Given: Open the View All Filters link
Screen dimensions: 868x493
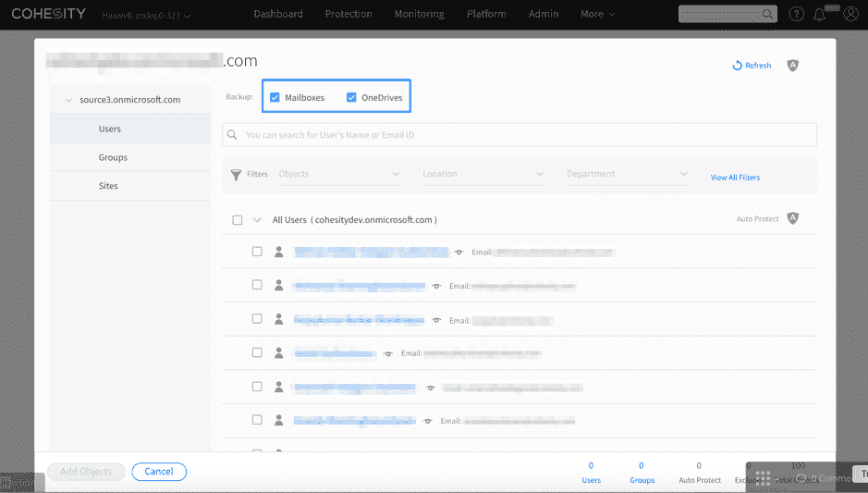Looking at the screenshot, I should click(735, 177).
